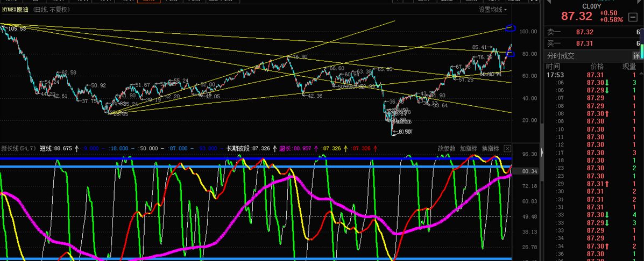
Task: Click the 96.30 indicator axis label
Action: [x=530, y=154]
